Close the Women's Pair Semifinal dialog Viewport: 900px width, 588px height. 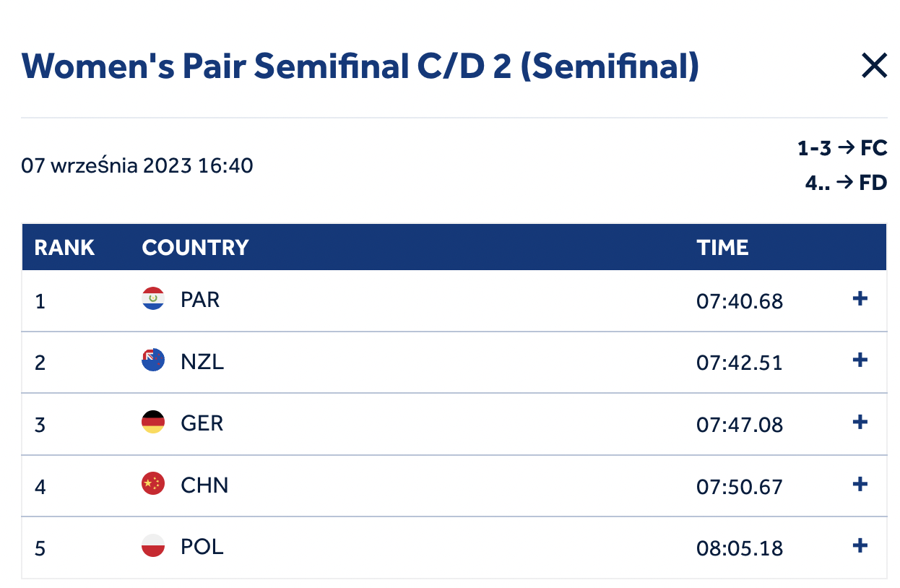[x=874, y=66]
